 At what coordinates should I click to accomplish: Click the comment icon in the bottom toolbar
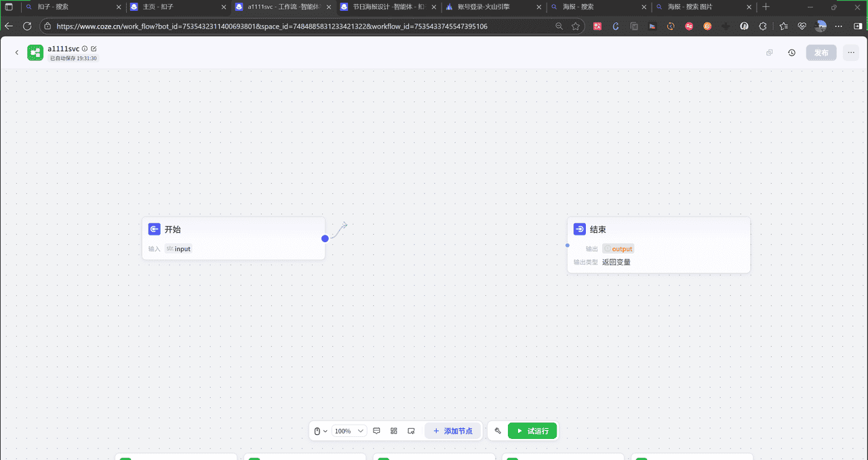click(376, 431)
